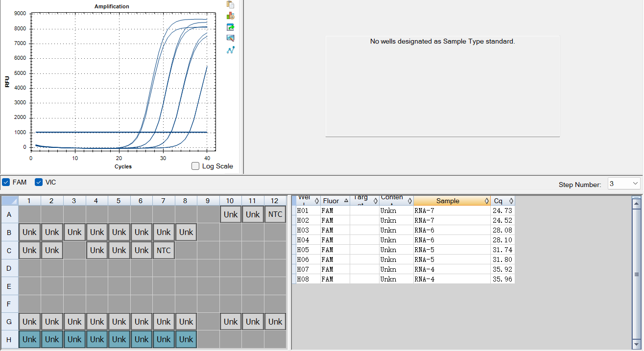
Task: Click the Cq value 31.74
Action: click(502, 250)
